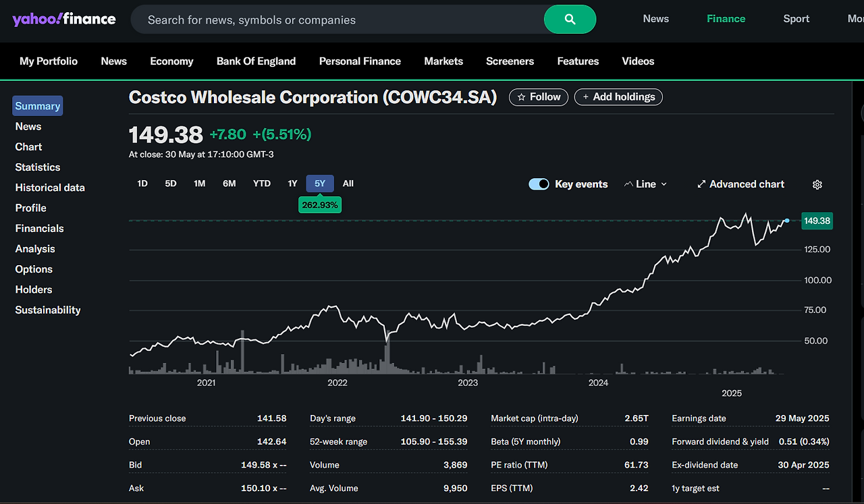Open Chart in the left sidebar

[x=28, y=146]
